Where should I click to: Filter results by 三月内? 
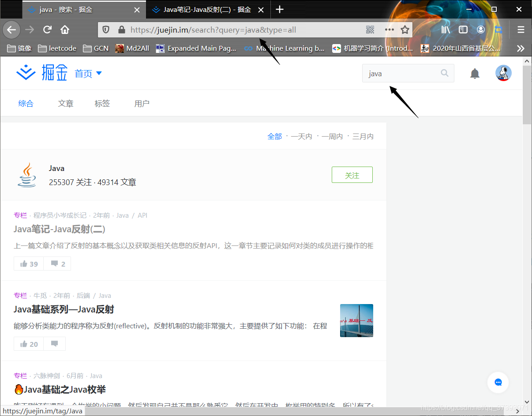(x=363, y=137)
